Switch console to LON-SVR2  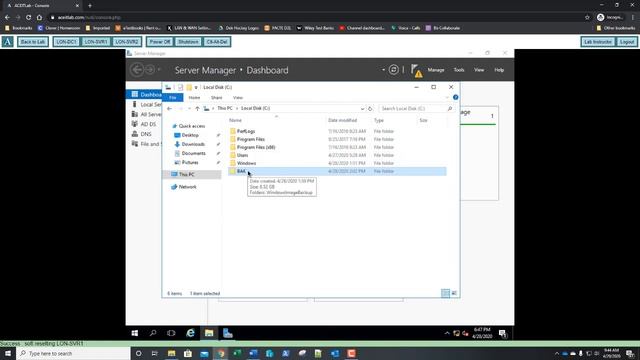click(x=127, y=42)
